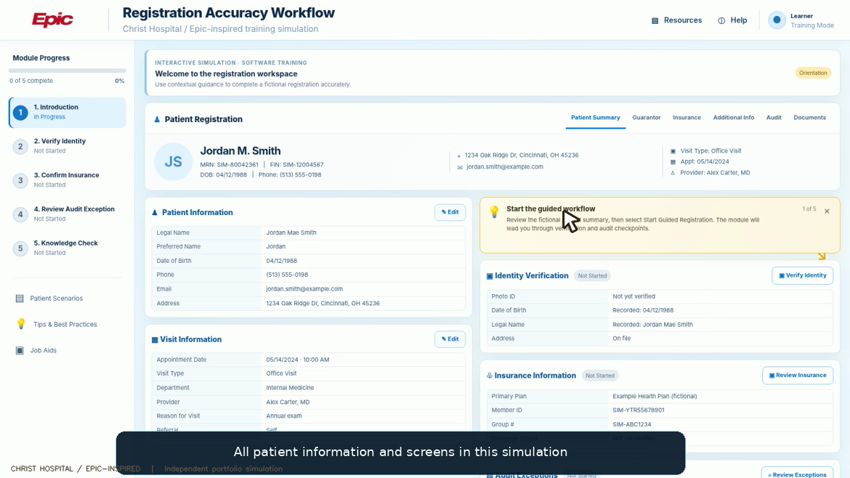850x478 pixels.
Task: Click the step 5 number circle
Action: point(21,248)
